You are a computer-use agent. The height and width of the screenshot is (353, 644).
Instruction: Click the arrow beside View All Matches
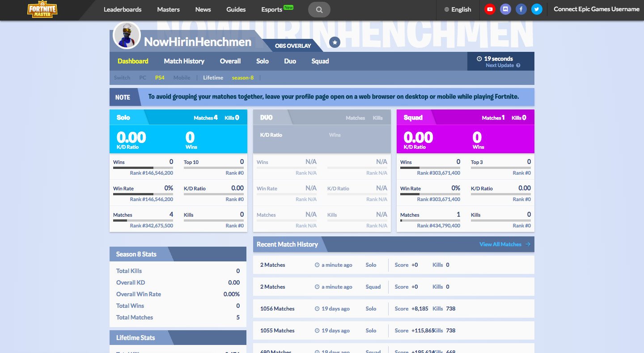(528, 244)
